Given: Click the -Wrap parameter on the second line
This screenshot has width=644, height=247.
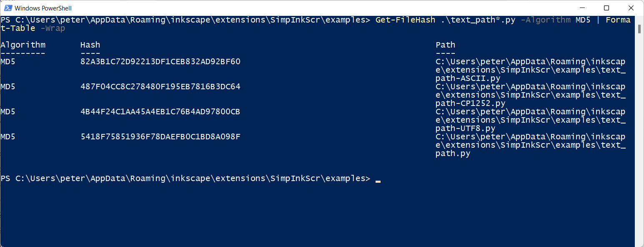Looking at the screenshot, I should (53, 28).
